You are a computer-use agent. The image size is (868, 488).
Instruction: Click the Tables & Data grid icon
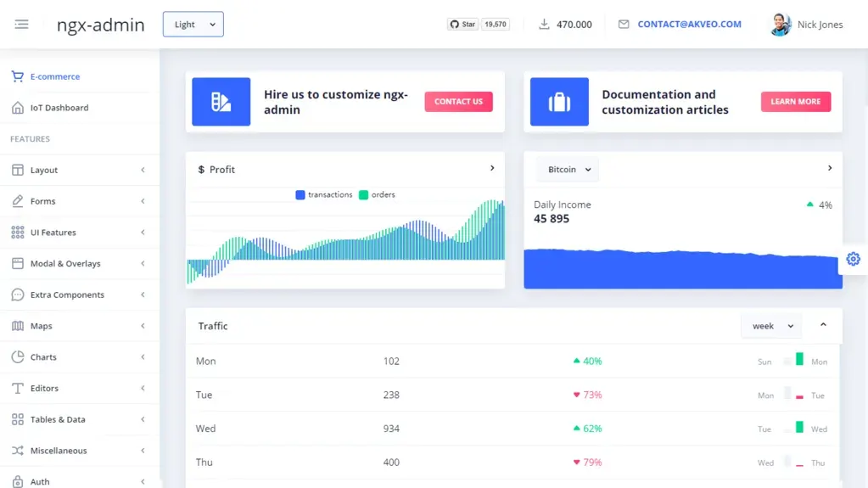[x=18, y=419]
